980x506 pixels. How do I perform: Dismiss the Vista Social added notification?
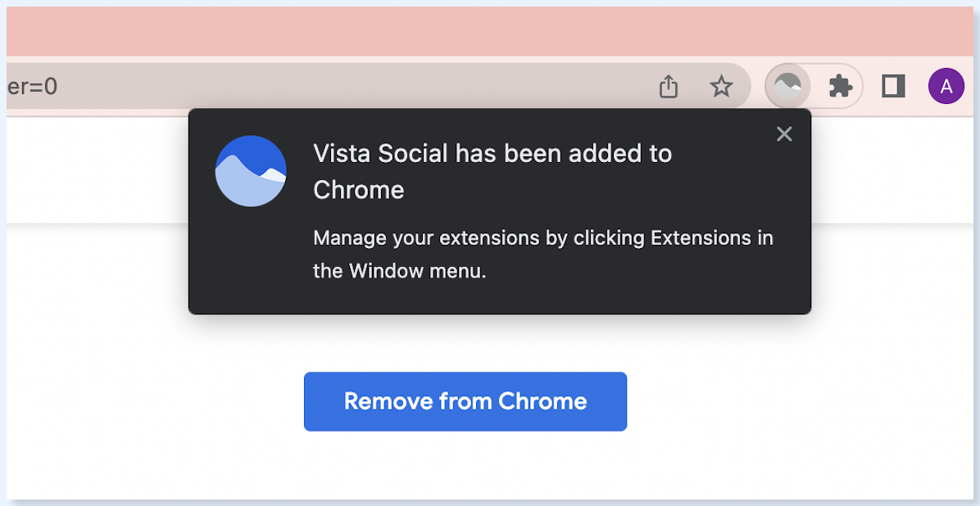coord(783,133)
